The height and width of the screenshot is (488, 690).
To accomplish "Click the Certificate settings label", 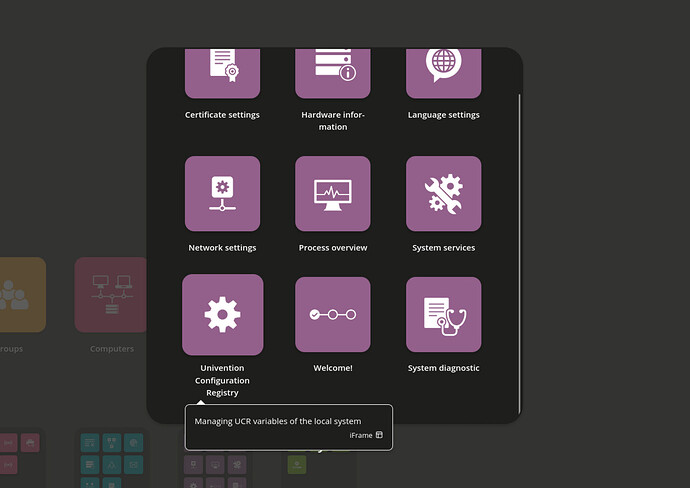I will 222,115.
